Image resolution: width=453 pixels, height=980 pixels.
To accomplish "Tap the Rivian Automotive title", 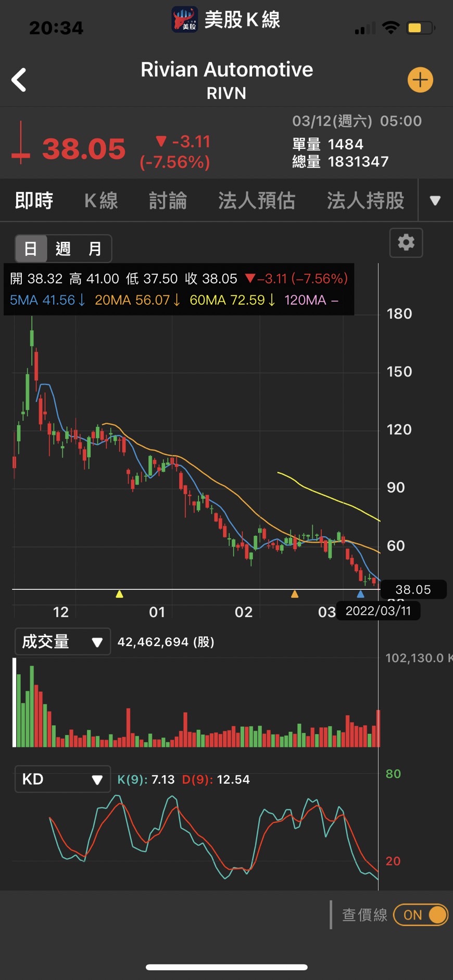I will point(227,70).
